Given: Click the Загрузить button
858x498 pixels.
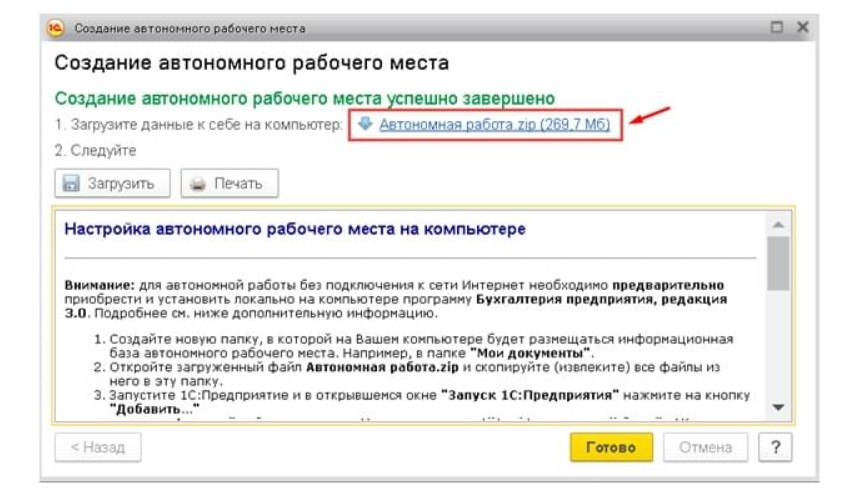Looking at the screenshot, I should [x=112, y=183].
